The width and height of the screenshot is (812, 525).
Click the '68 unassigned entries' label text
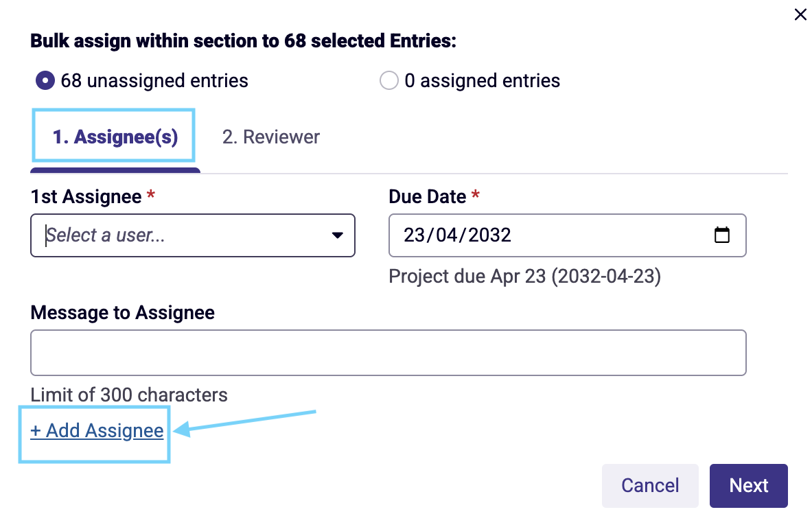point(154,81)
